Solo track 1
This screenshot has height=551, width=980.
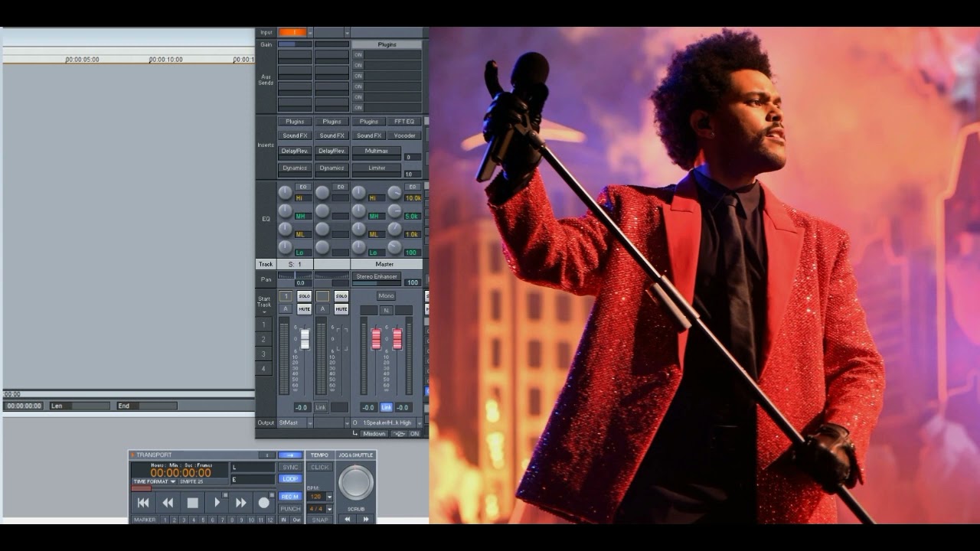coord(305,296)
